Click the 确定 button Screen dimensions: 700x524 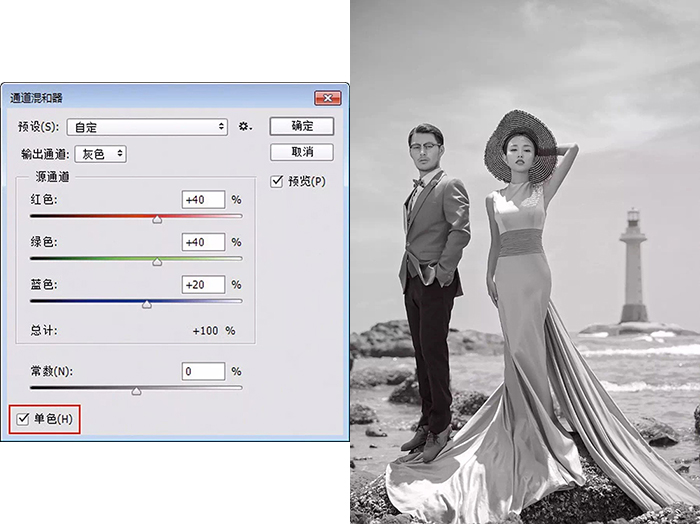click(302, 126)
